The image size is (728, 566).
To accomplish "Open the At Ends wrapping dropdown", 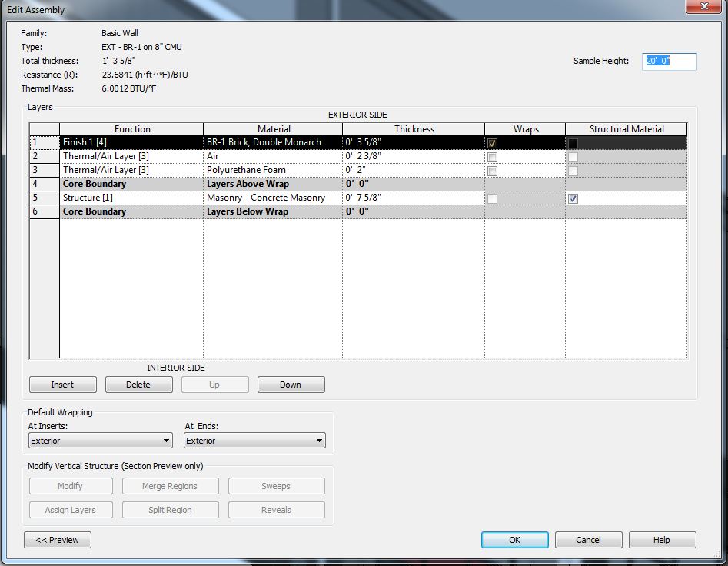I will [x=254, y=440].
